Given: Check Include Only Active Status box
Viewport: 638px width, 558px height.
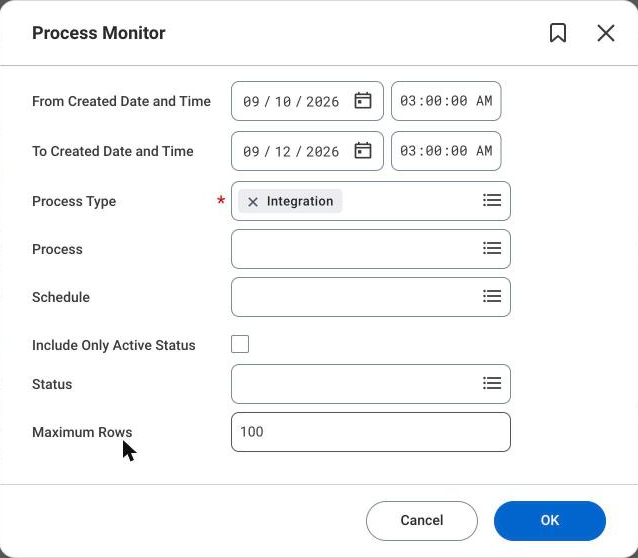Looking at the screenshot, I should point(240,344).
